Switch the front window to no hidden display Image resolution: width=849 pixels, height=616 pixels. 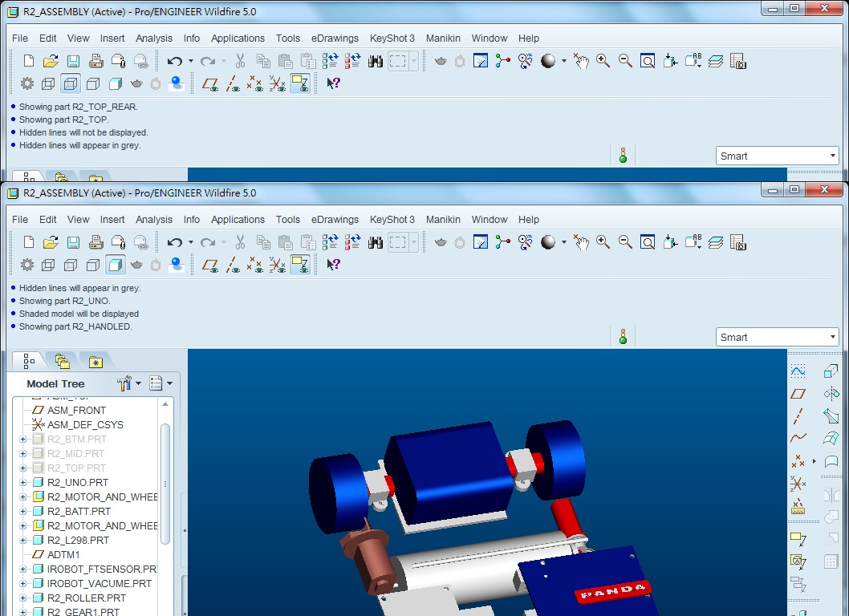click(x=93, y=265)
